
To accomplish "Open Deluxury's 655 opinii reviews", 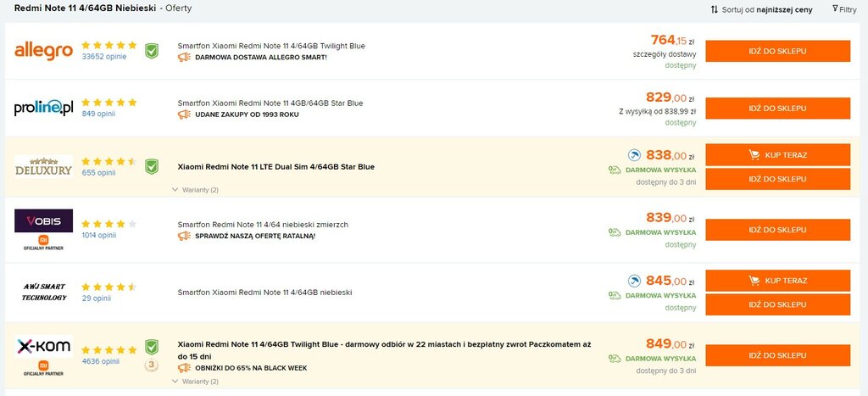I will [98, 173].
